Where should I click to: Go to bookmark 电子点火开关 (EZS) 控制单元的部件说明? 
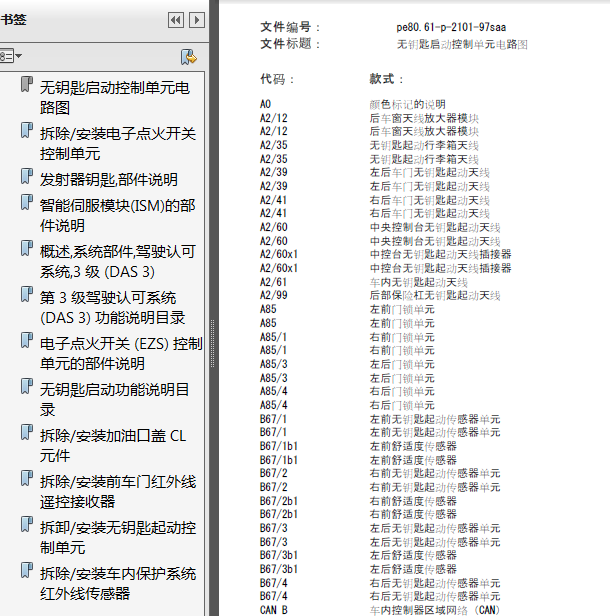pos(121,353)
